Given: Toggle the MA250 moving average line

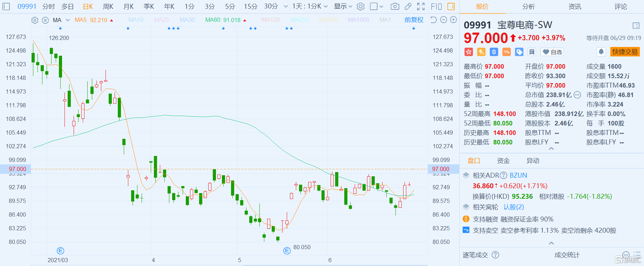Looking at the screenshot, I should click(x=300, y=20).
